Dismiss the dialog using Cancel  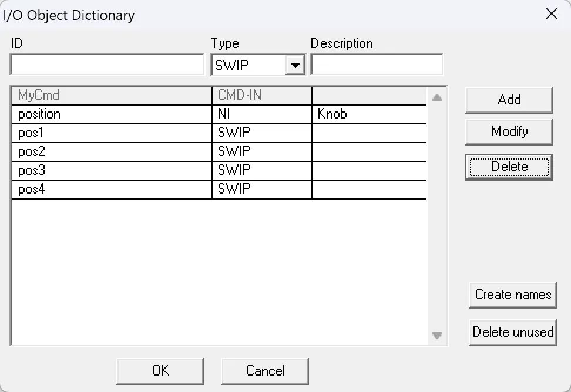coord(264,371)
